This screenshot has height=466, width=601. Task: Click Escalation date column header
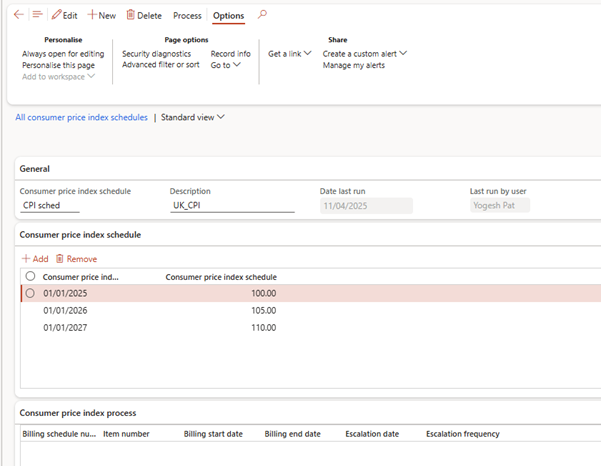click(x=372, y=434)
